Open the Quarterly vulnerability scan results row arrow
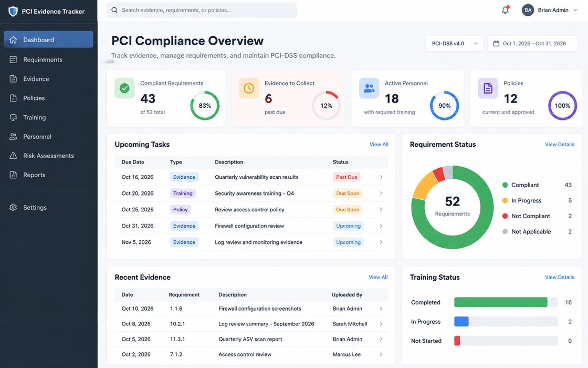588x368 pixels. pyautogui.click(x=381, y=177)
